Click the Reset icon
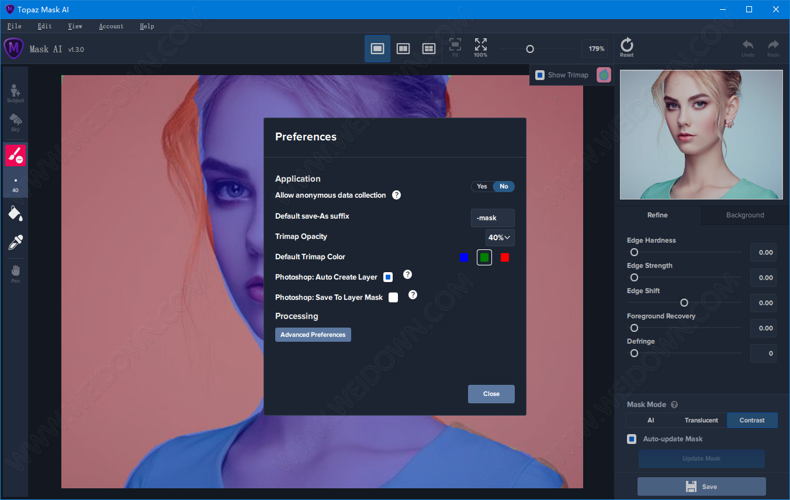The image size is (790, 500). point(627,47)
